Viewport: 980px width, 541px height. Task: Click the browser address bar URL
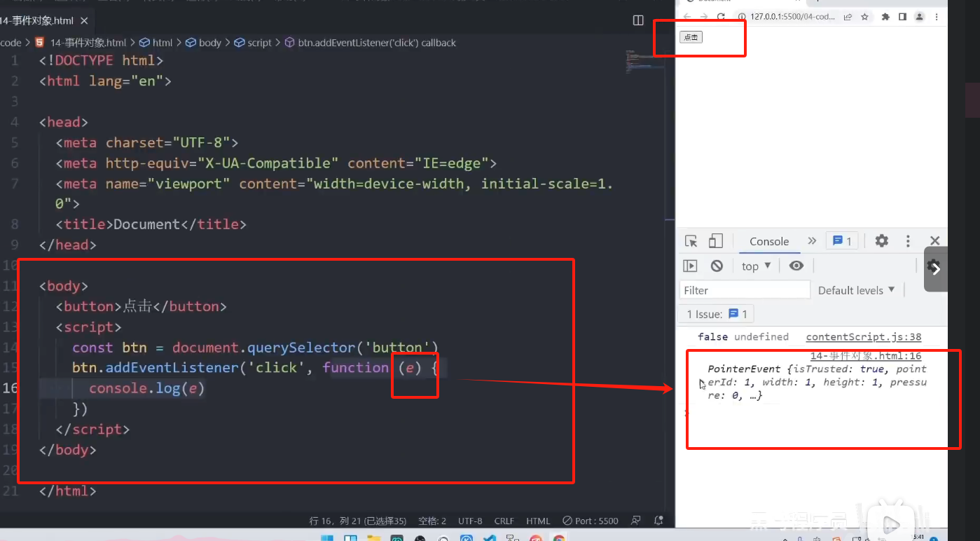point(792,17)
